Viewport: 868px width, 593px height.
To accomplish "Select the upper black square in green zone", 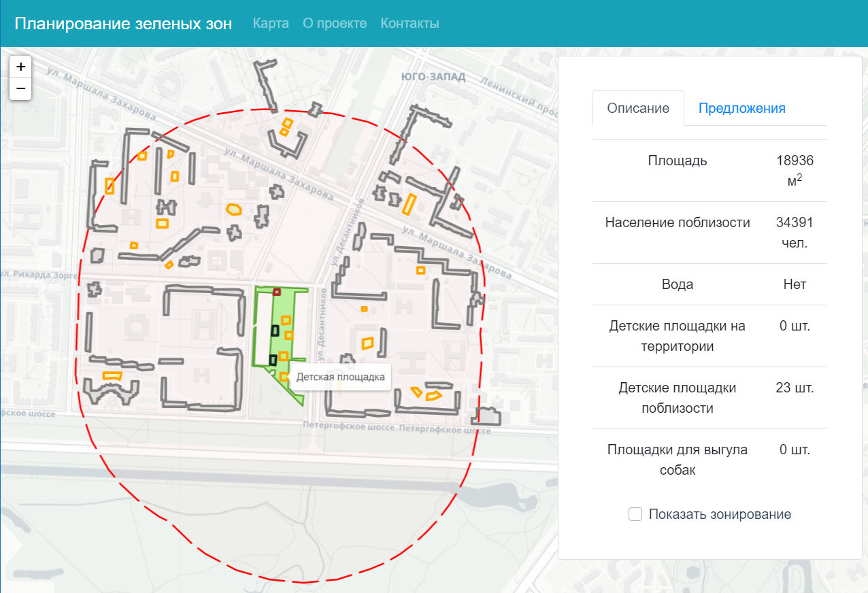I will (x=275, y=331).
